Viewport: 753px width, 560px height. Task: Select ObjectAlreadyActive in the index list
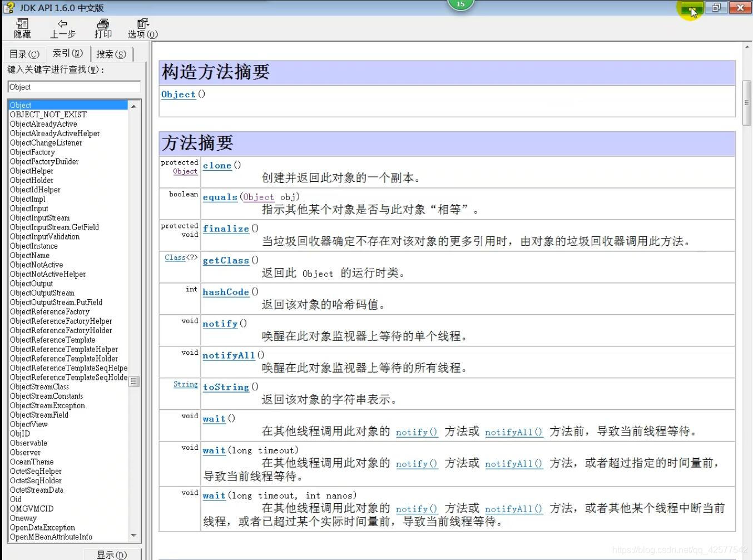click(43, 124)
